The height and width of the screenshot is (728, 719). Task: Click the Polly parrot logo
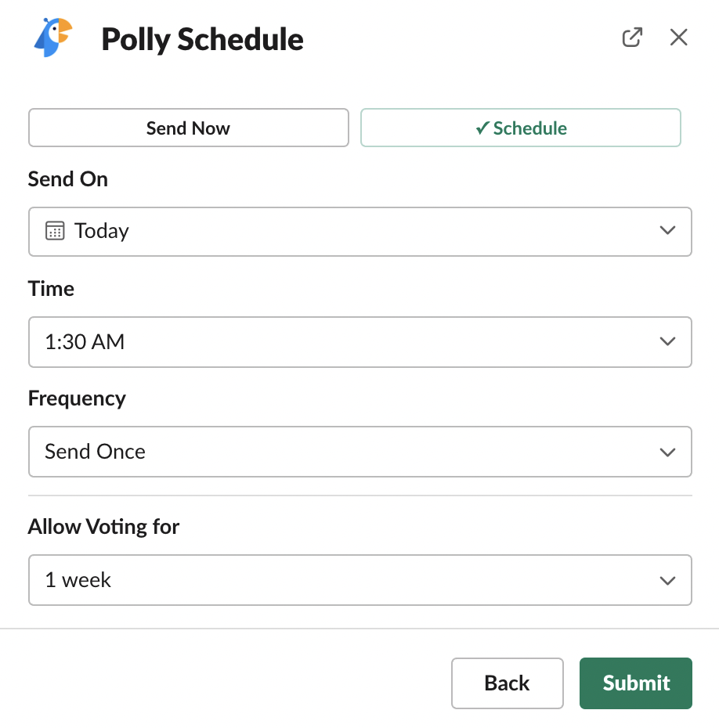click(x=51, y=36)
